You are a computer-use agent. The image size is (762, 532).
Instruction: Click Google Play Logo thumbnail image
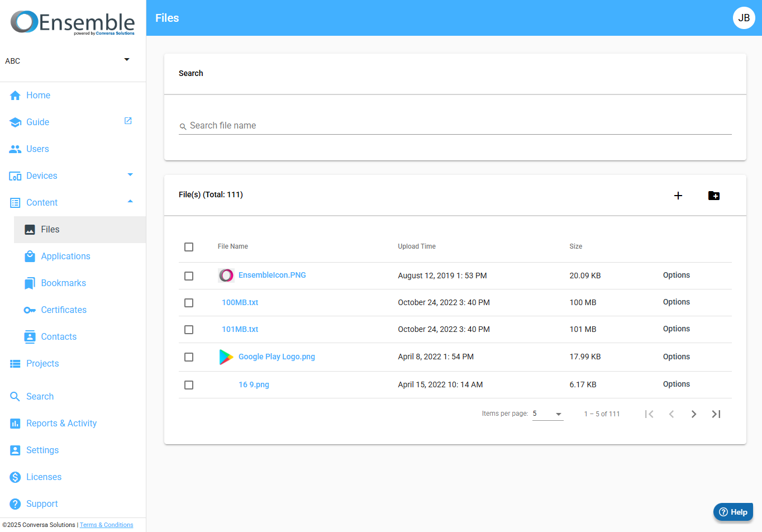click(226, 357)
